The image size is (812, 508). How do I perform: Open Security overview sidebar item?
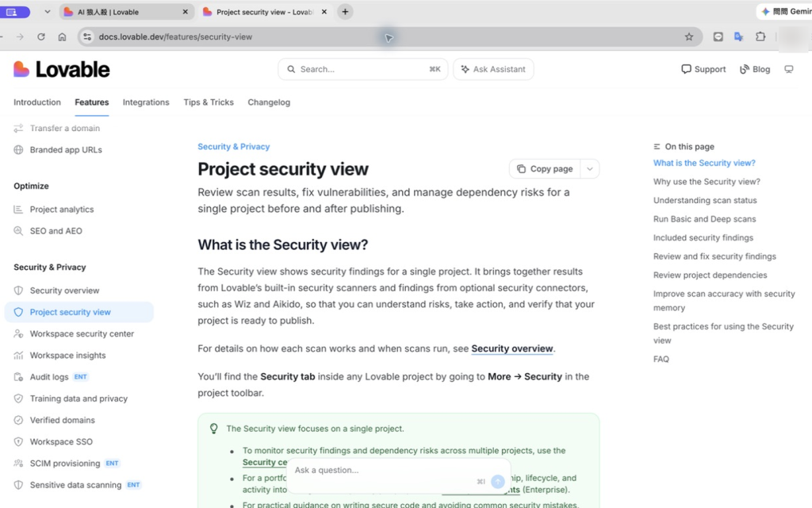pyautogui.click(x=79, y=291)
